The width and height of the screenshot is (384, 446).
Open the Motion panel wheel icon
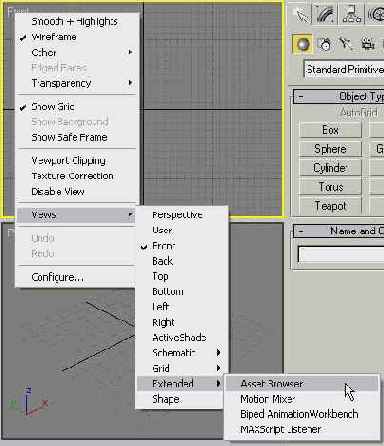[x=375, y=13]
